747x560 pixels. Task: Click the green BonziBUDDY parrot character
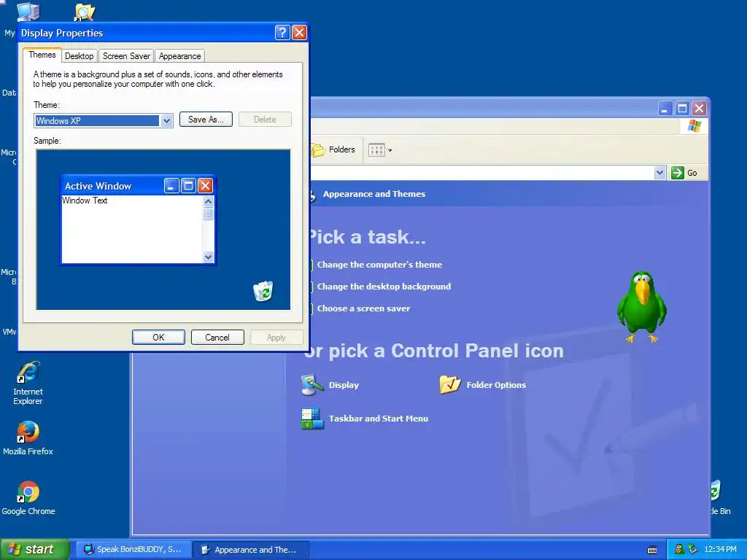(642, 307)
